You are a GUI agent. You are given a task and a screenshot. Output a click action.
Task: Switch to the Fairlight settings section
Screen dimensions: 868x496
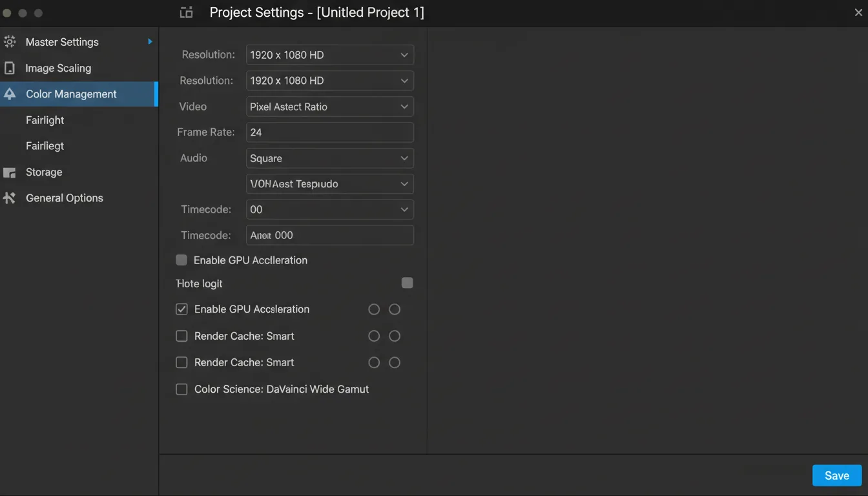[45, 120]
